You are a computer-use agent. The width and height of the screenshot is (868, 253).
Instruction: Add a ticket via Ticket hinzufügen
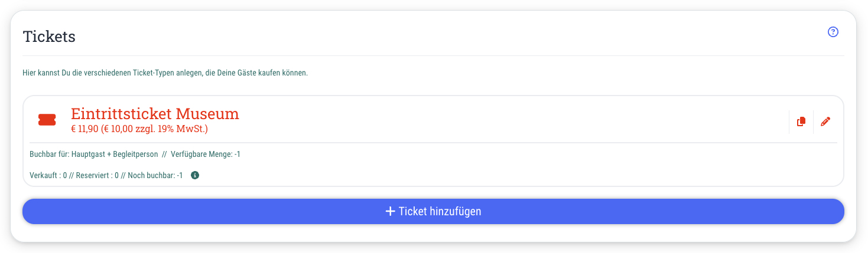pyautogui.click(x=433, y=211)
